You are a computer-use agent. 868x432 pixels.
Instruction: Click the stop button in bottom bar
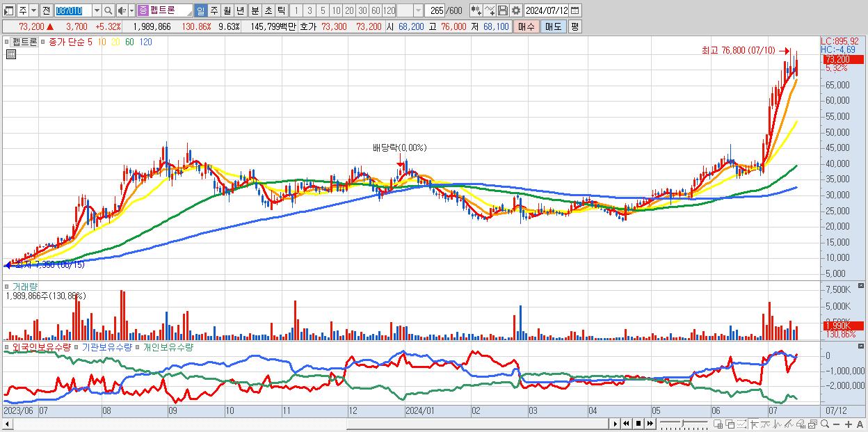(x=638, y=424)
